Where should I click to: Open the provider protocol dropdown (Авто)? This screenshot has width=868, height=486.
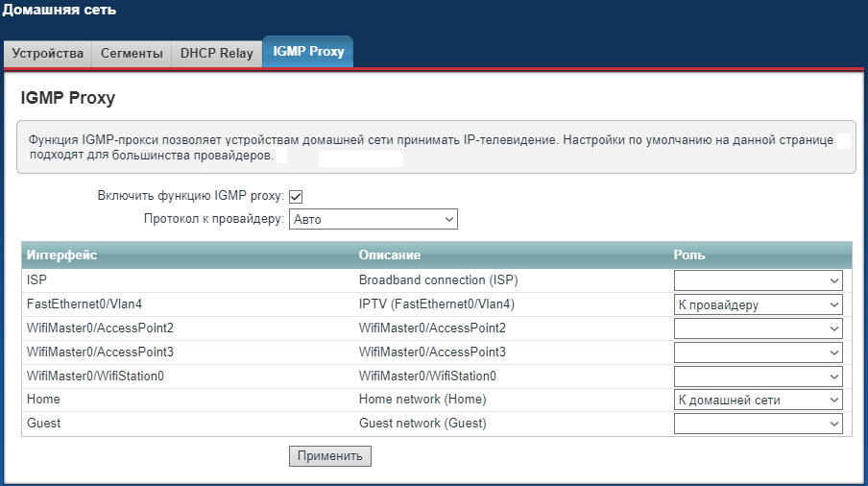pos(373,220)
